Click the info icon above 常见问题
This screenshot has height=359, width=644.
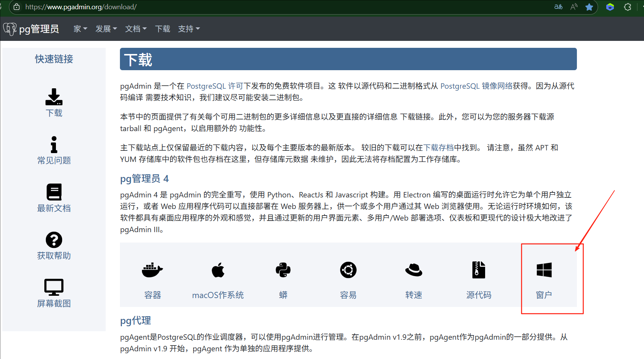click(x=54, y=145)
